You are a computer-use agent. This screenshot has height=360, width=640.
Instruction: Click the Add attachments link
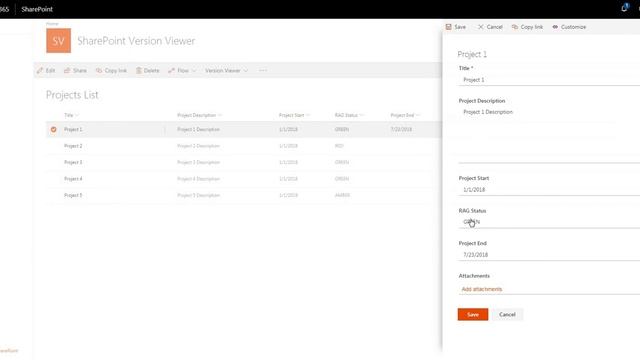pyautogui.click(x=482, y=289)
